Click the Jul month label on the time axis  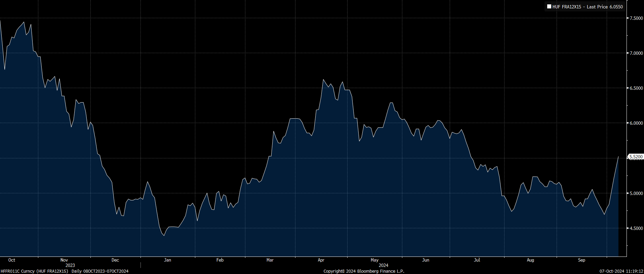point(477,260)
